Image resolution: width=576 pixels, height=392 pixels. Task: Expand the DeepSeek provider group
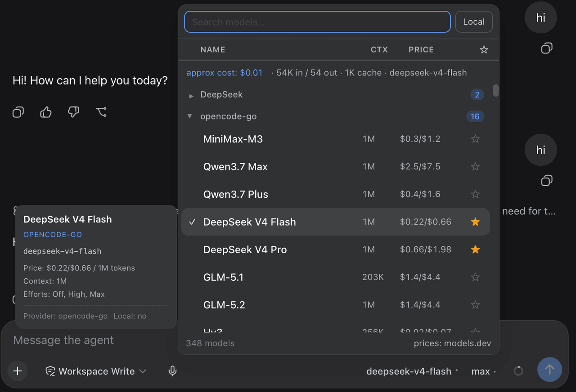[x=191, y=95]
